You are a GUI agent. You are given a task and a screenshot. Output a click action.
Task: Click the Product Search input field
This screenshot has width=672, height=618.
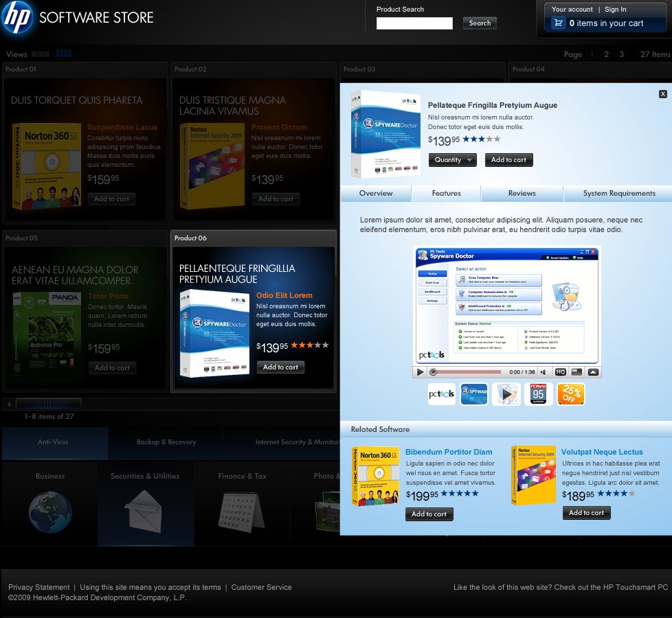[414, 23]
